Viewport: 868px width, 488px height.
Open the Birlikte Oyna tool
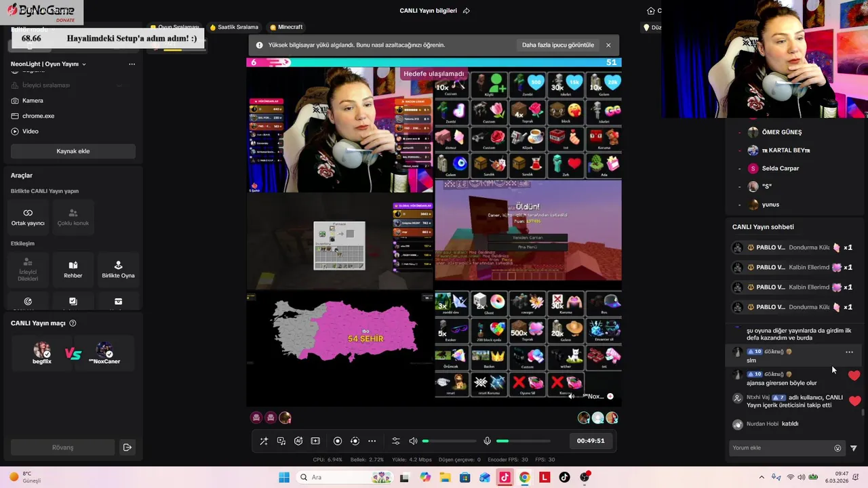(x=118, y=269)
